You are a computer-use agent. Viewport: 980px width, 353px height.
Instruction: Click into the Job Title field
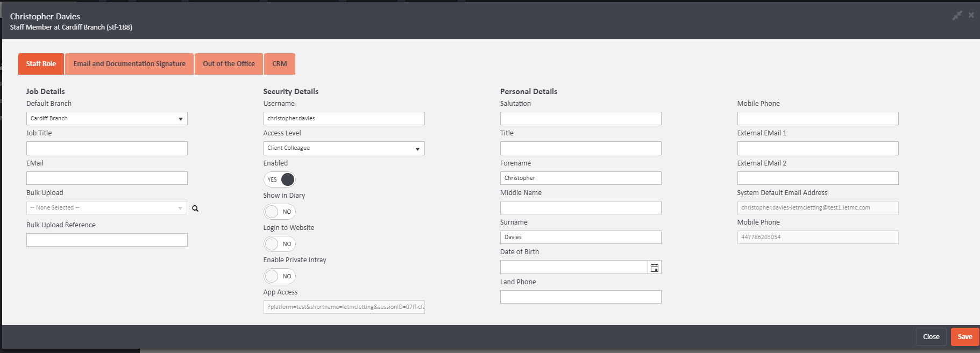click(106, 148)
